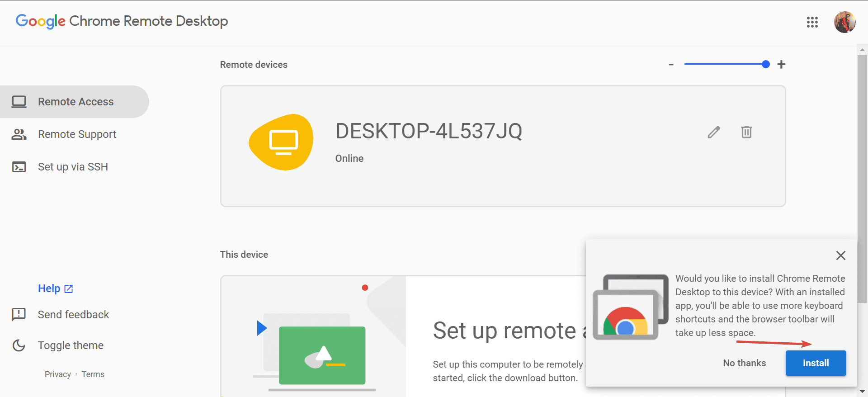Click the Google Chrome Remote Desktop logo

(x=122, y=21)
